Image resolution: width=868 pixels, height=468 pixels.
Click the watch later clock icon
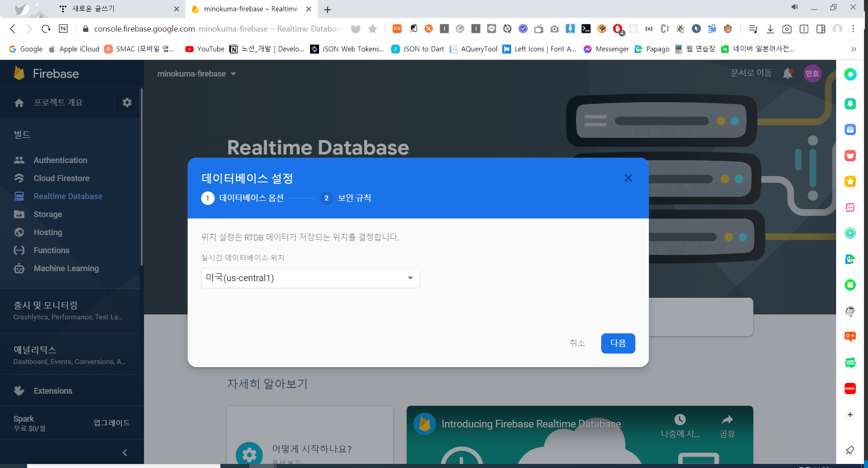coord(680,420)
